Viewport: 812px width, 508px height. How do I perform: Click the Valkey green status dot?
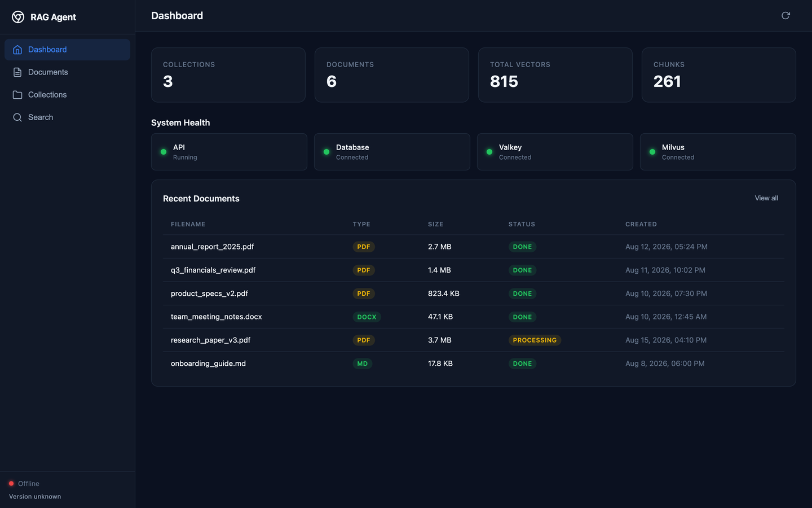489,152
